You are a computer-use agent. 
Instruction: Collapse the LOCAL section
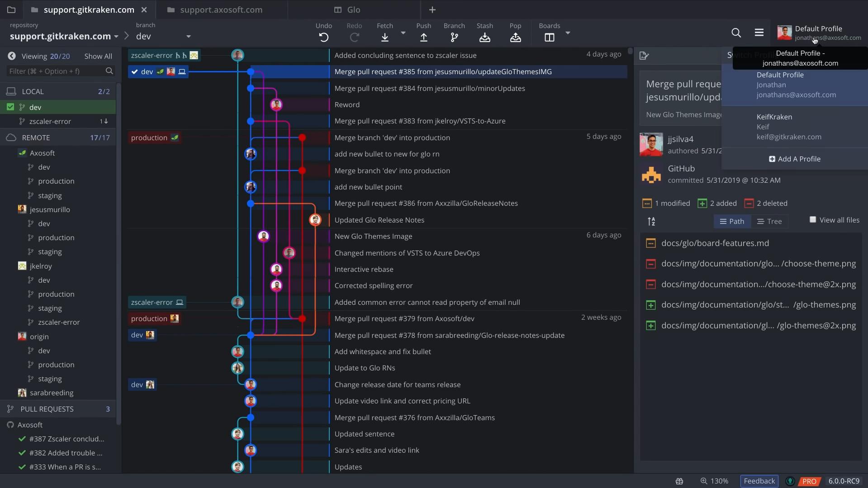58,91
